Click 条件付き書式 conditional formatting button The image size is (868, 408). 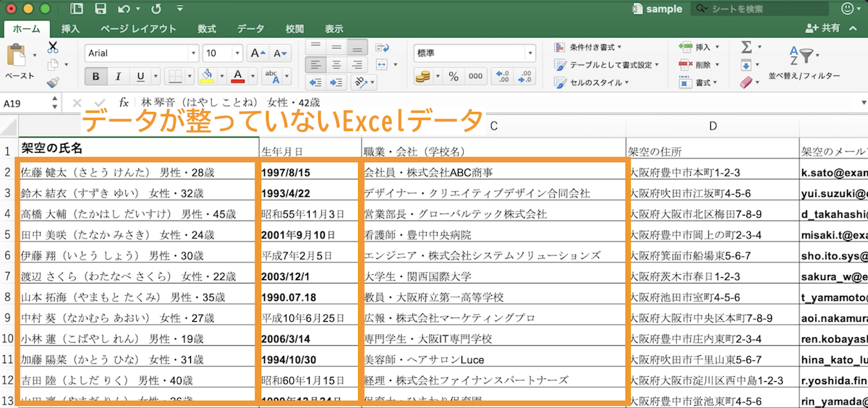(589, 47)
